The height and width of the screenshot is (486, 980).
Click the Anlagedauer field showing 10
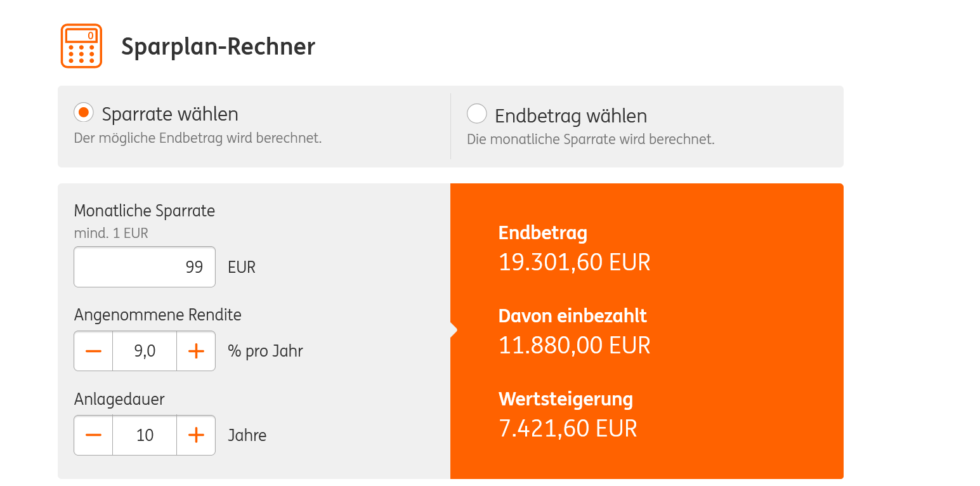pyautogui.click(x=145, y=435)
